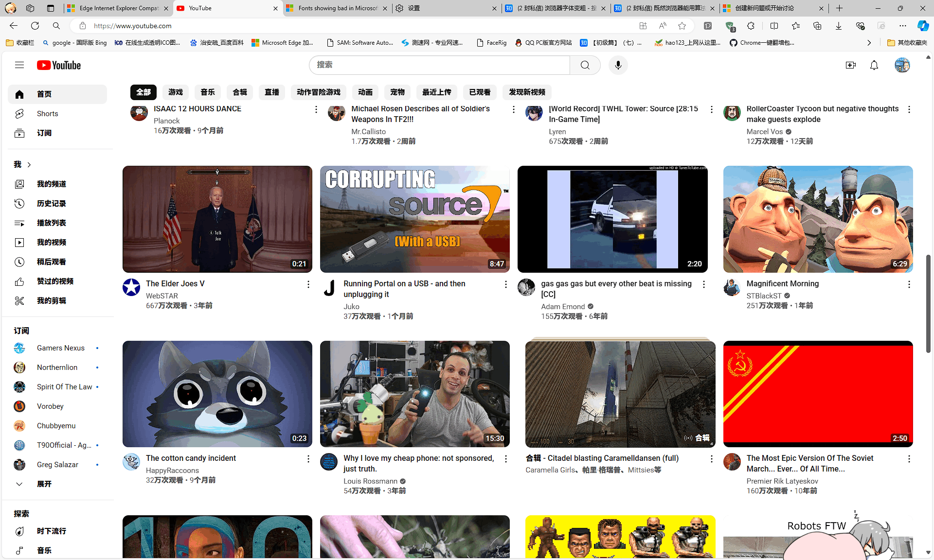The image size is (934, 560).
Task: Select the 最近上传 filter chip
Action: coord(436,92)
